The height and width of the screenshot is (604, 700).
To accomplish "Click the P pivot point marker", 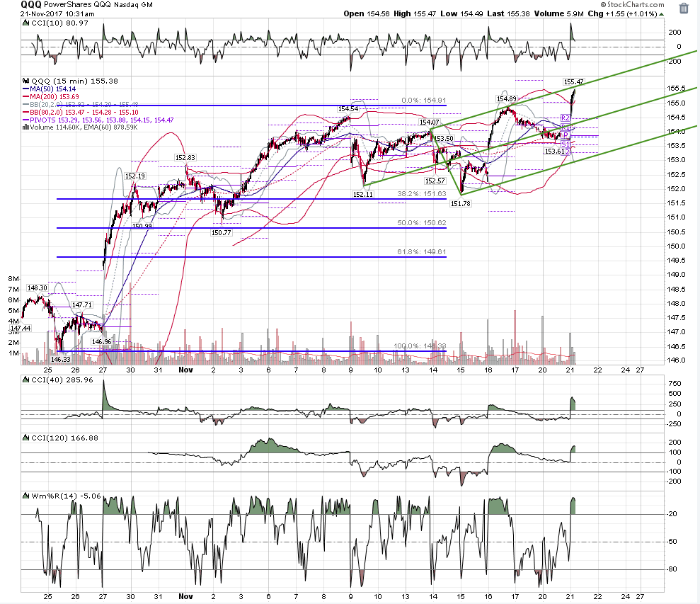I will (x=566, y=135).
